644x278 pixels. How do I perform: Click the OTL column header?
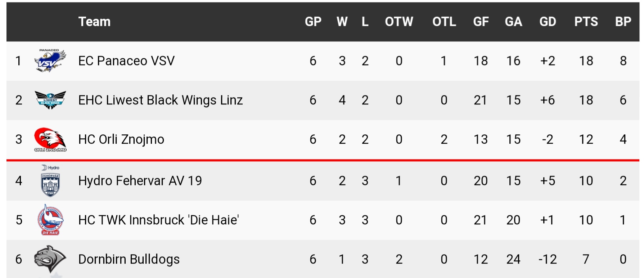pyautogui.click(x=444, y=22)
